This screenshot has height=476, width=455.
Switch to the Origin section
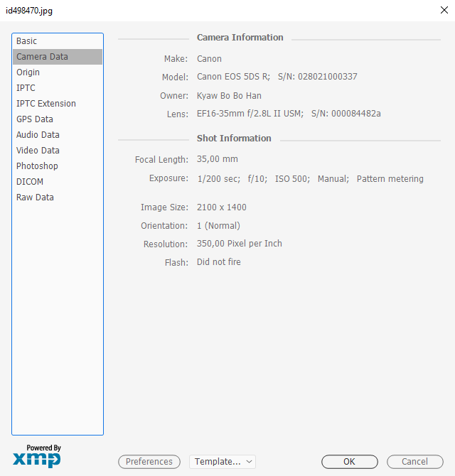[x=58, y=72]
